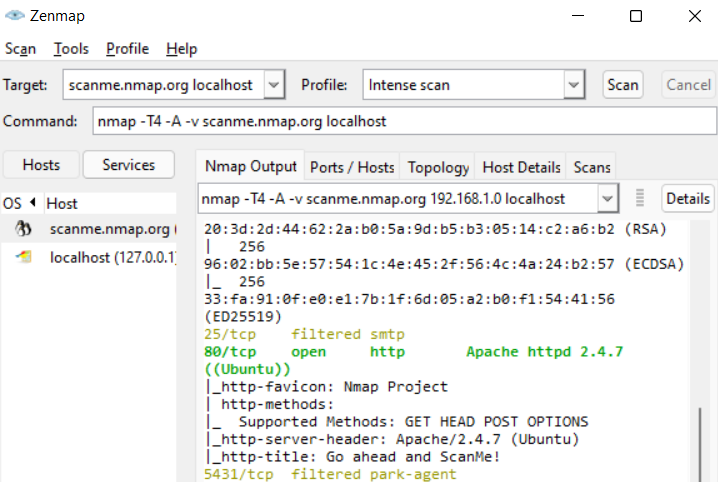The image size is (718, 482).
Task: Click the Command input field
Action: [x=404, y=121]
